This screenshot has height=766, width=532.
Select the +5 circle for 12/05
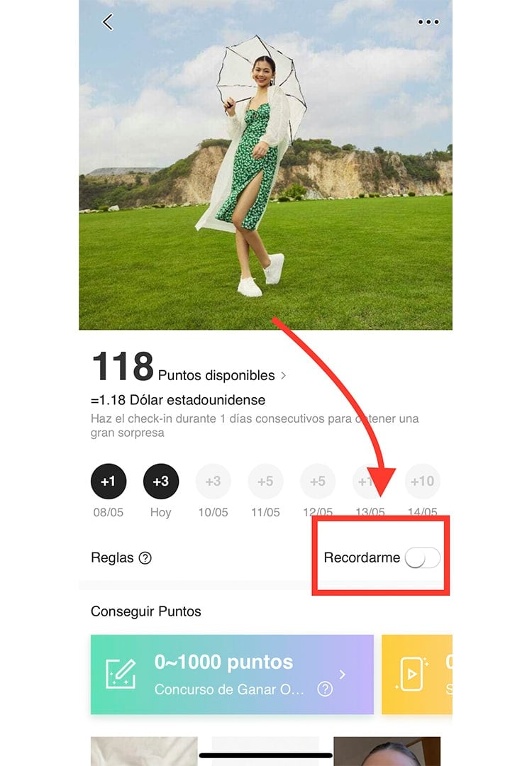(318, 481)
